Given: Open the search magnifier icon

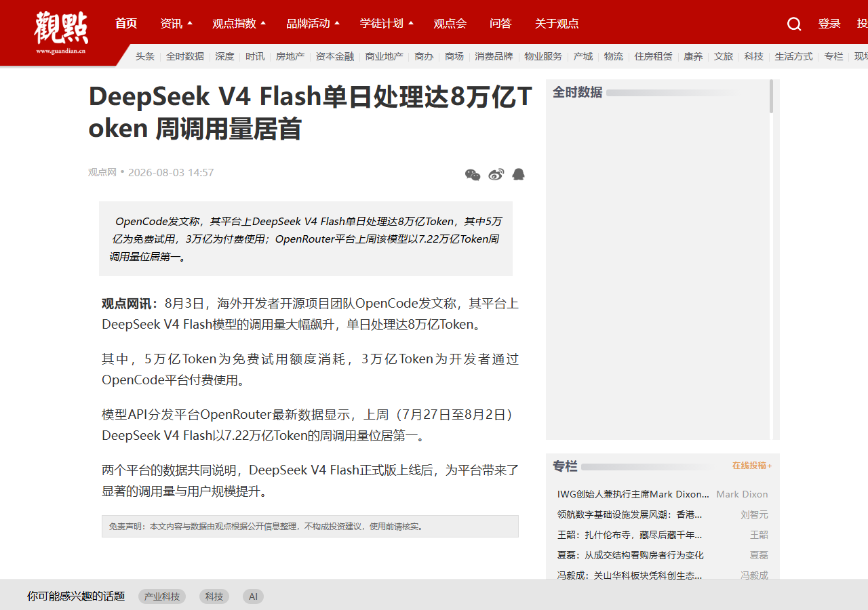Looking at the screenshot, I should point(794,24).
